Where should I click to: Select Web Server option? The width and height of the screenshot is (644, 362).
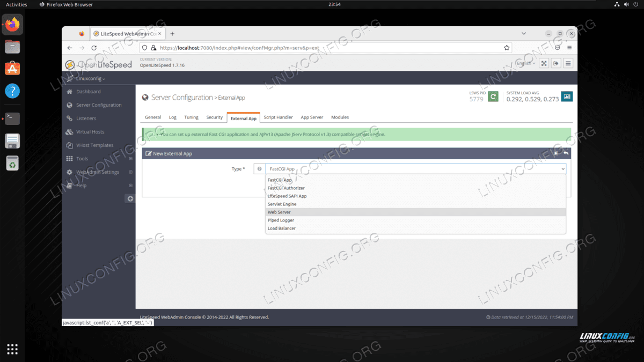click(416, 212)
